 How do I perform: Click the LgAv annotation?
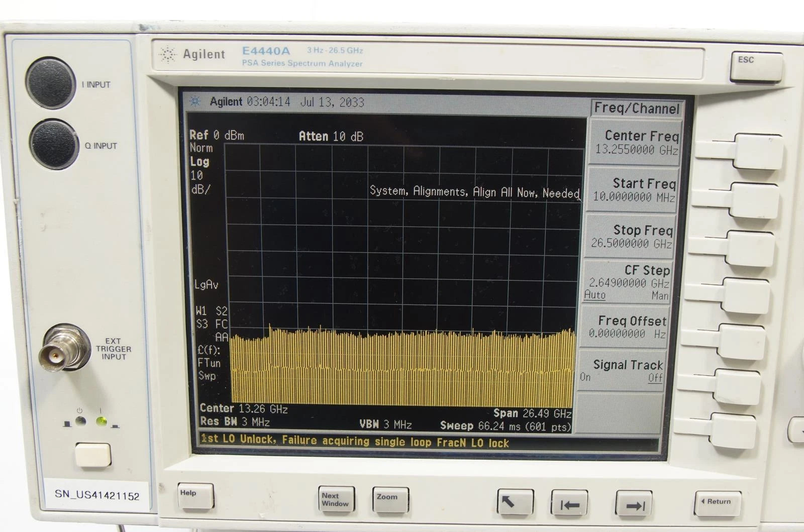pyautogui.click(x=207, y=285)
